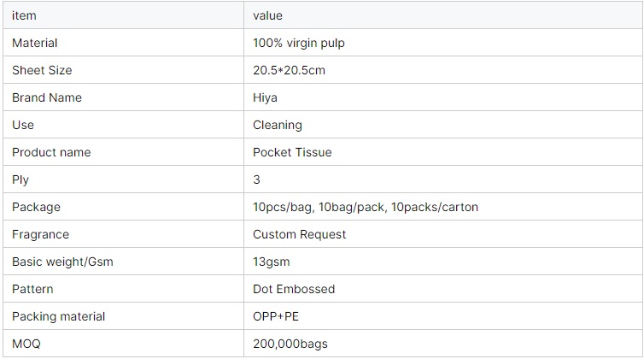This screenshot has height=359, width=644.
Task: Click the 13gsm weight value
Action: [x=271, y=262]
